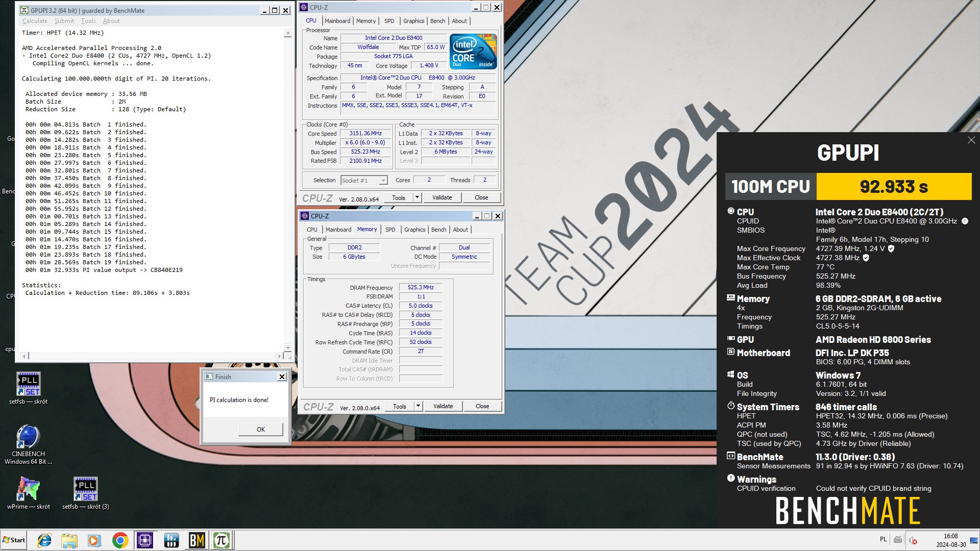This screenshot has height=551, width=980.
Task: Switch to SPD tab in upper CPU-Z
Action: point(389,21)
